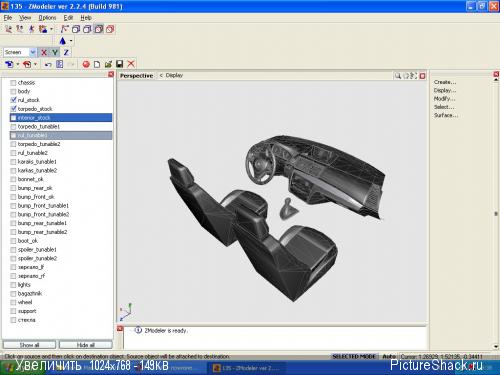Click the open file folder icon
This screenshot has width=500, height=375.
click(108, 64)
